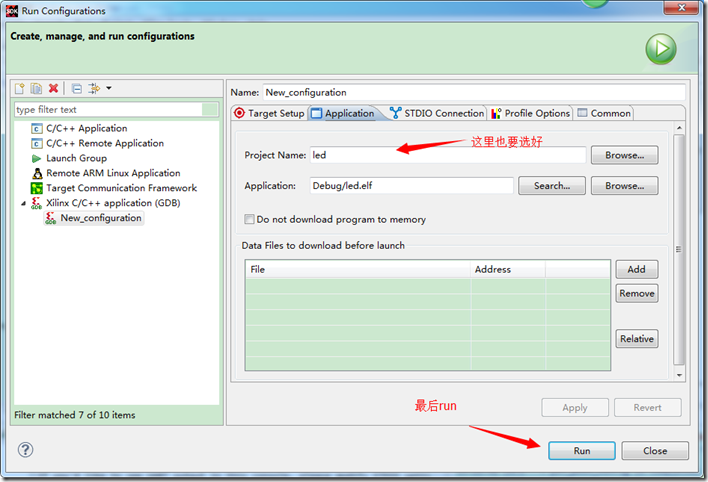Click the Duplicate configuration icon

coord(36,89)
